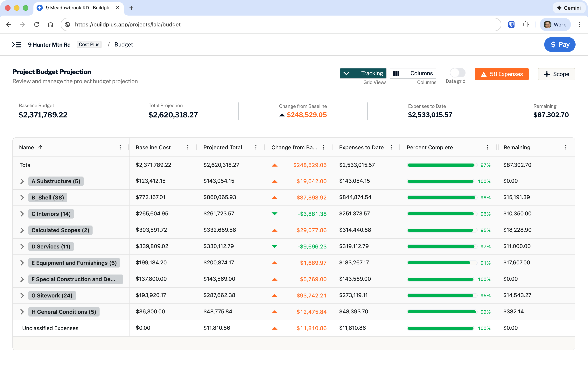This screenshot has height=369, width=588.
Task: Toggle the Name column sort arrow
Action: click(x=40, y=147)
